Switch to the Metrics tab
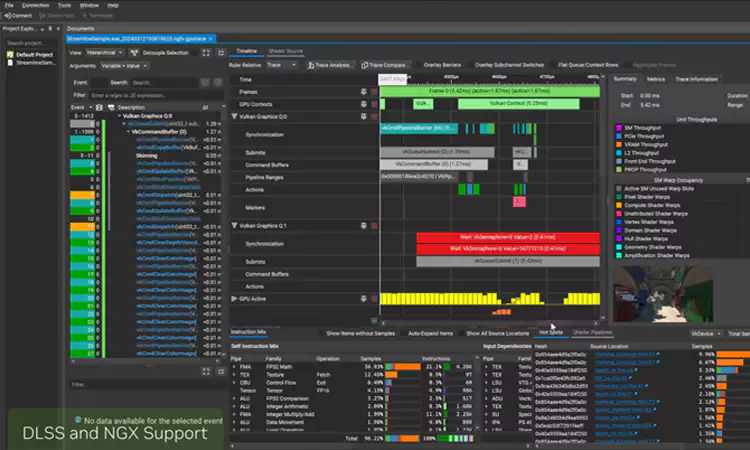Screen dimensions: 750x450 pos(655,79)
